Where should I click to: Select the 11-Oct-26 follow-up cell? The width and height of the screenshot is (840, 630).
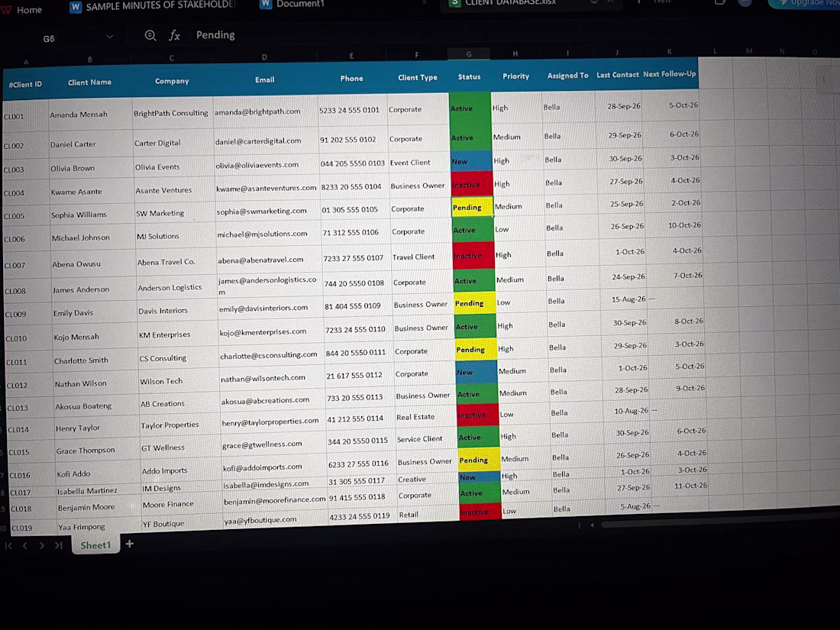tap(680, 486)
